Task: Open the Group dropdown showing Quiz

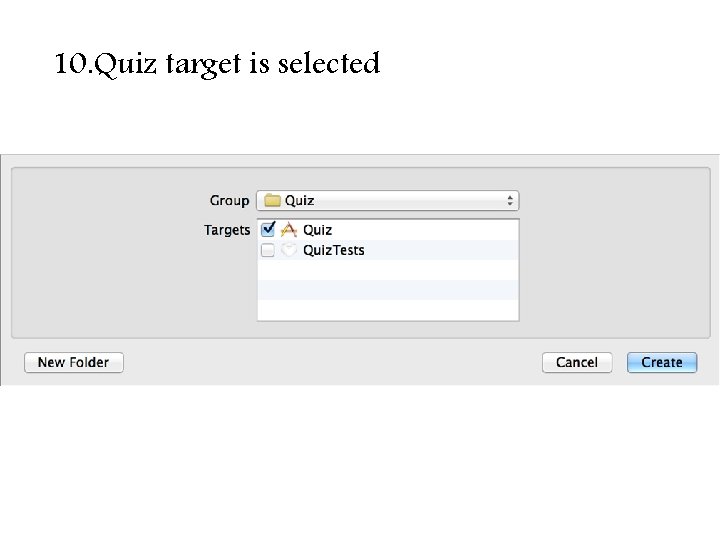Action: pyautogui.click(x=388, y=201)
